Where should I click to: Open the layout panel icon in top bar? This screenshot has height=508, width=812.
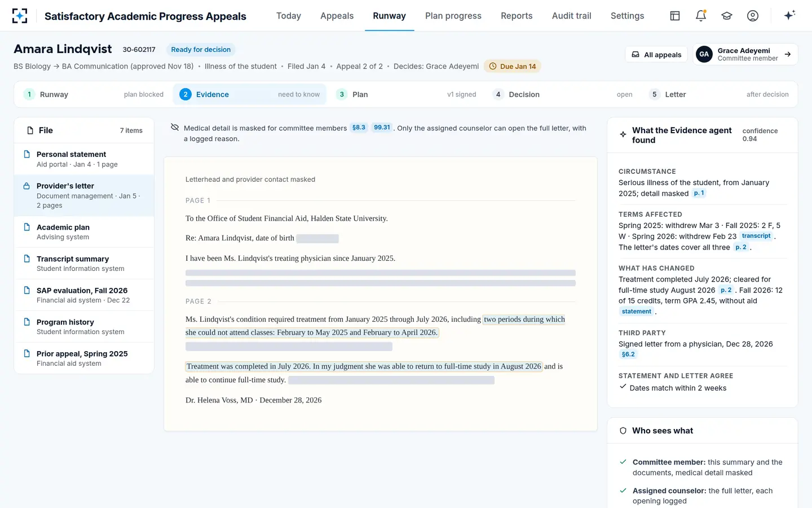tap(675, 16)
